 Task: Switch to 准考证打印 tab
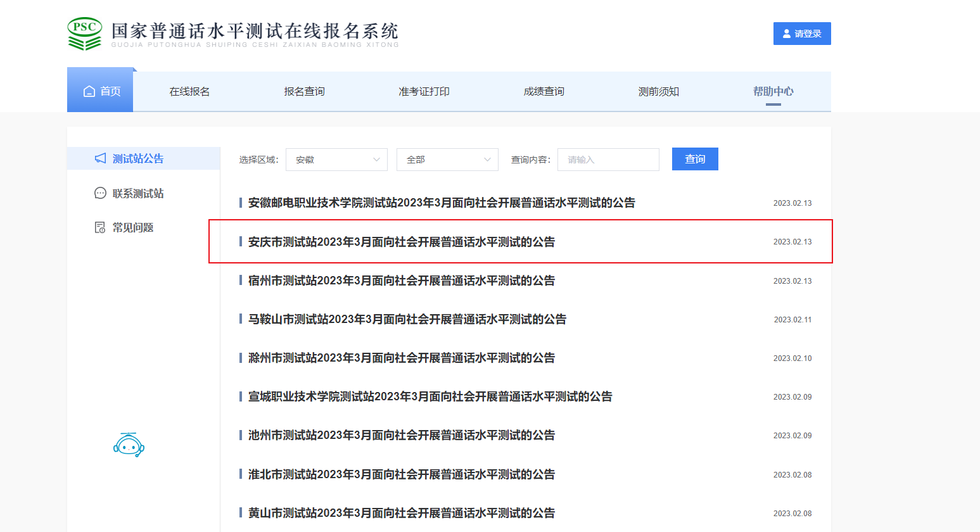tap(424, 91)
